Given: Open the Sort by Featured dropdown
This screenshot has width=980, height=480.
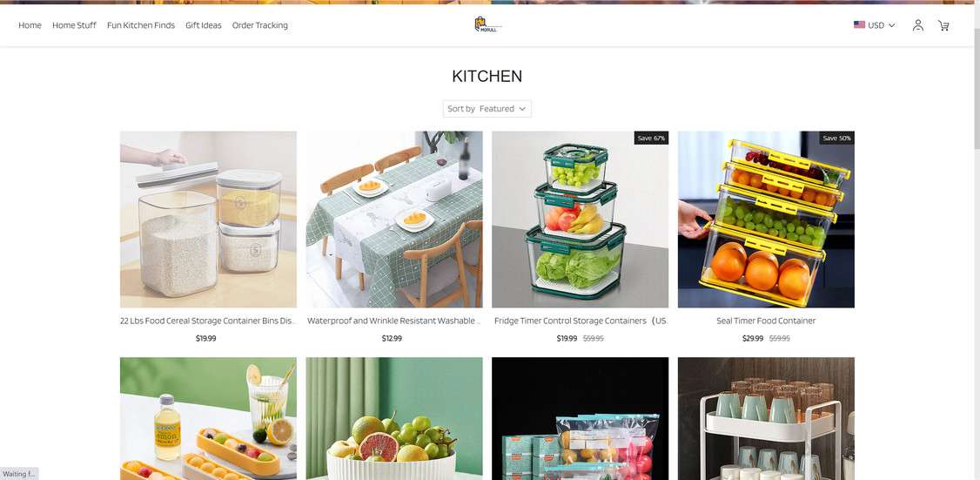Looking at the screenshot, I should [487, 109].
